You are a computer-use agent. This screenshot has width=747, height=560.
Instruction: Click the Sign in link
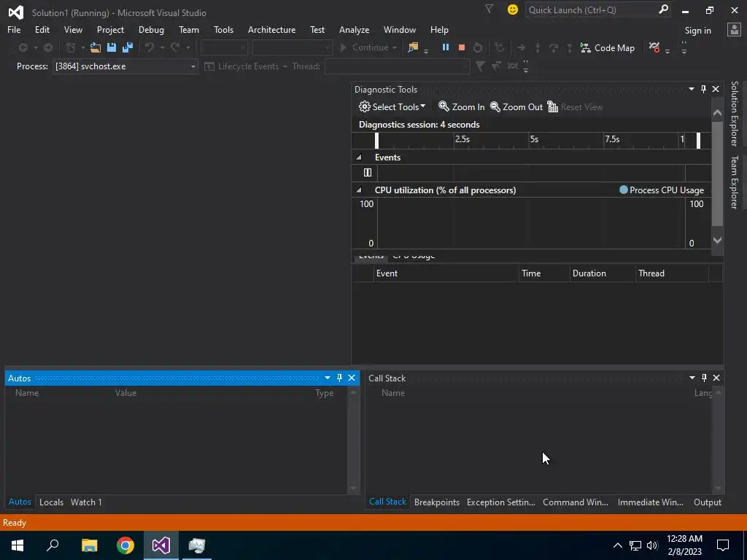(697, 31)
